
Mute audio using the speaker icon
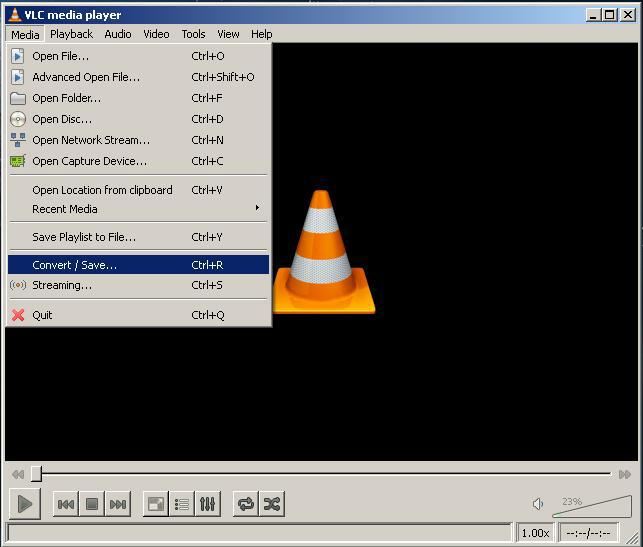[x=538, y=504]
